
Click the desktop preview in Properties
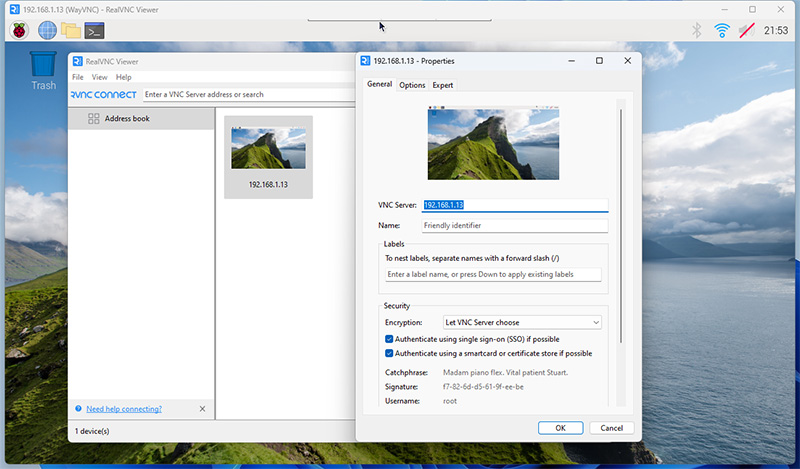(x=493, y=143)
